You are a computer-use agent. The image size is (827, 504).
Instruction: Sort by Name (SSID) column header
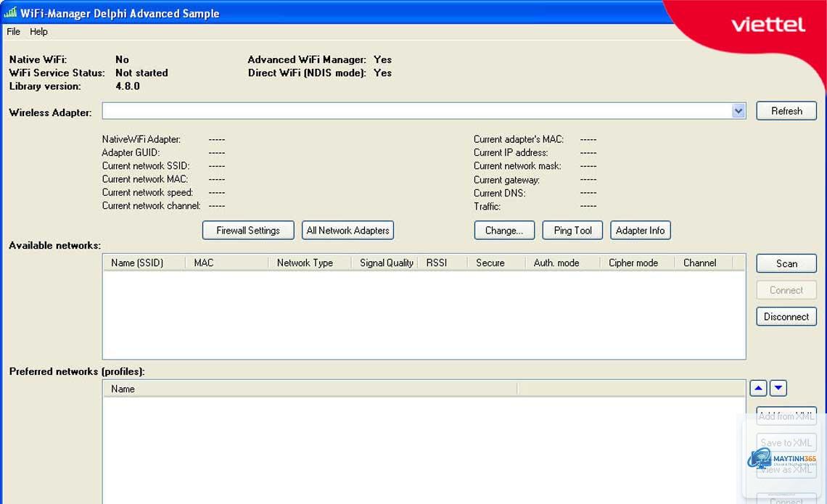[144, 263]
